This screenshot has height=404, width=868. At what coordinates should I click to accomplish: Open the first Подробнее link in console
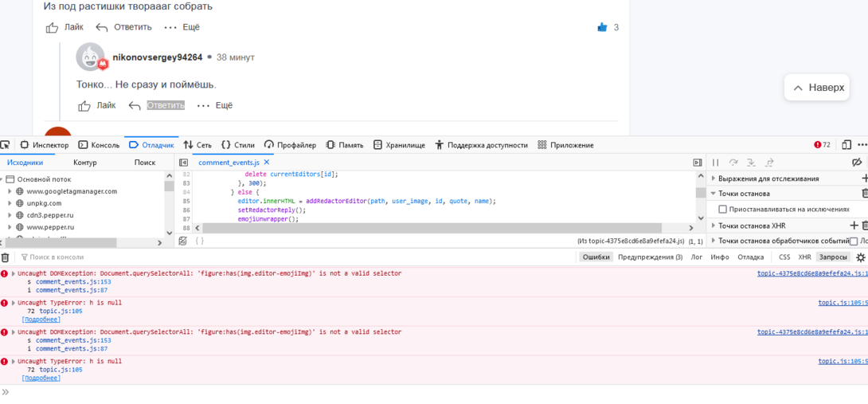(x=41, y=320)
